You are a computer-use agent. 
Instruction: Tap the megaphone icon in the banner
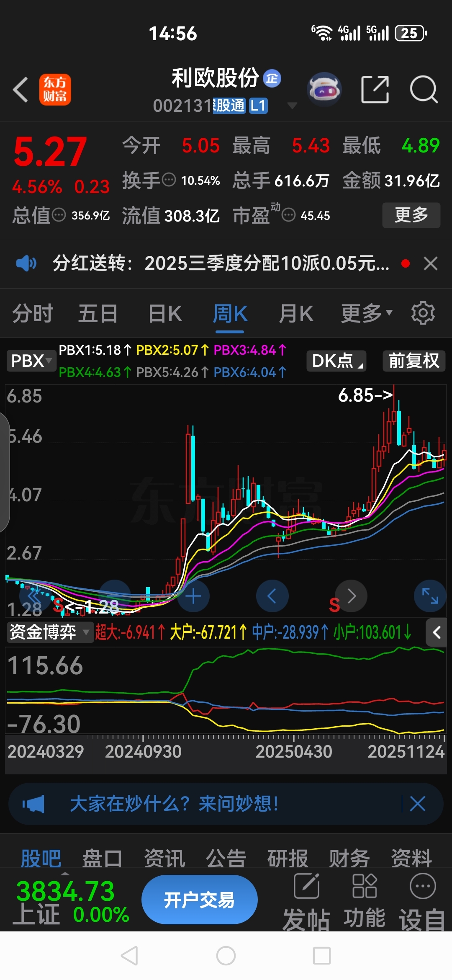pyautogui.click(x=33, y=804)
